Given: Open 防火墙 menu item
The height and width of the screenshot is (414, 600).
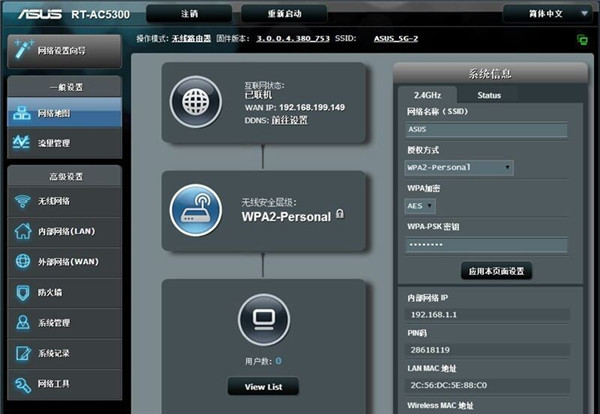Looking at the screenshot, I should pyautogui.click(x=64, y=292).
